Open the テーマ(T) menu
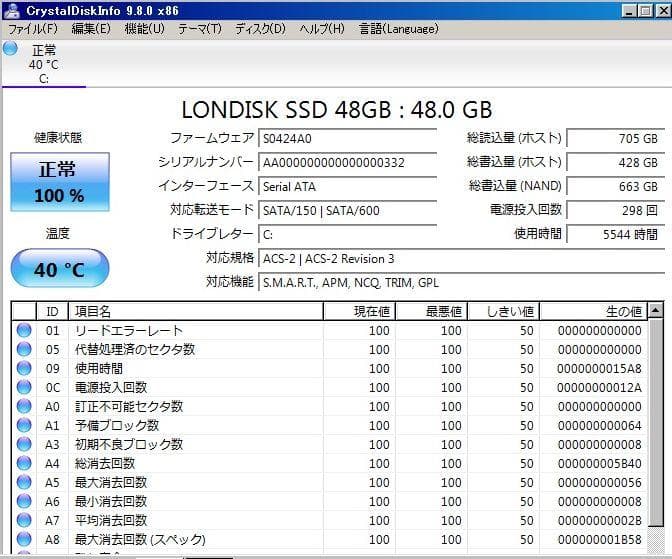672x559 pixels. 200,29
